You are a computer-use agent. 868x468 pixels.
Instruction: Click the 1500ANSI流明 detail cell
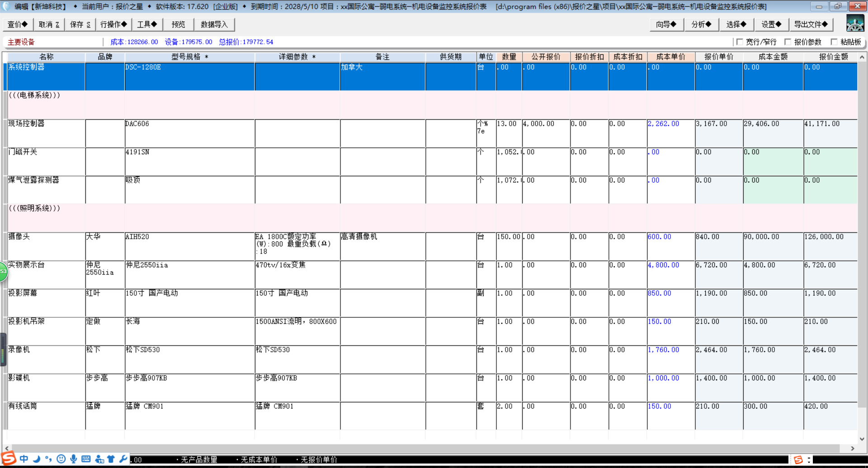click(297, 331)
